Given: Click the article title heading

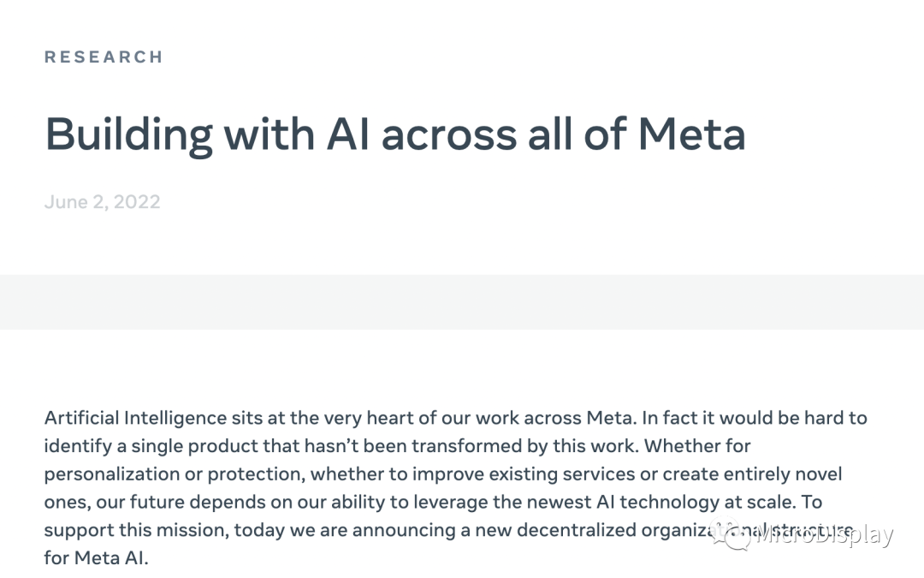Looking at the screenshot, I should point(394,134).
